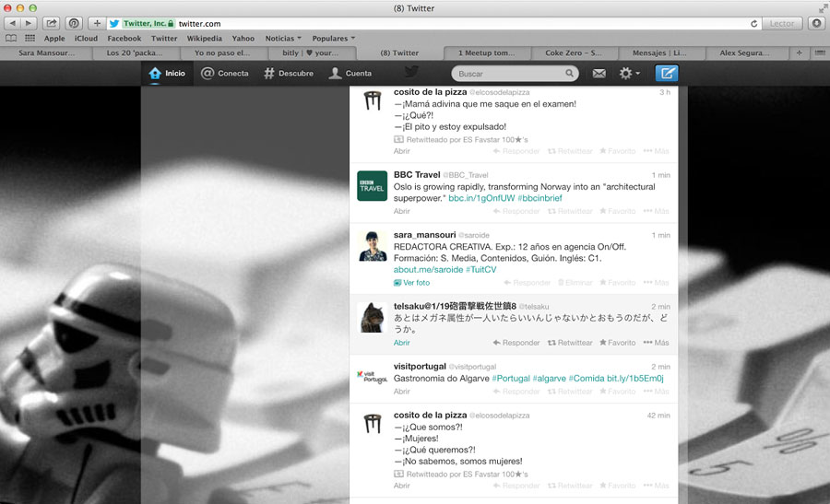
Task: Open Más menu on BBC Travel tweet
Action: (656, 211)
